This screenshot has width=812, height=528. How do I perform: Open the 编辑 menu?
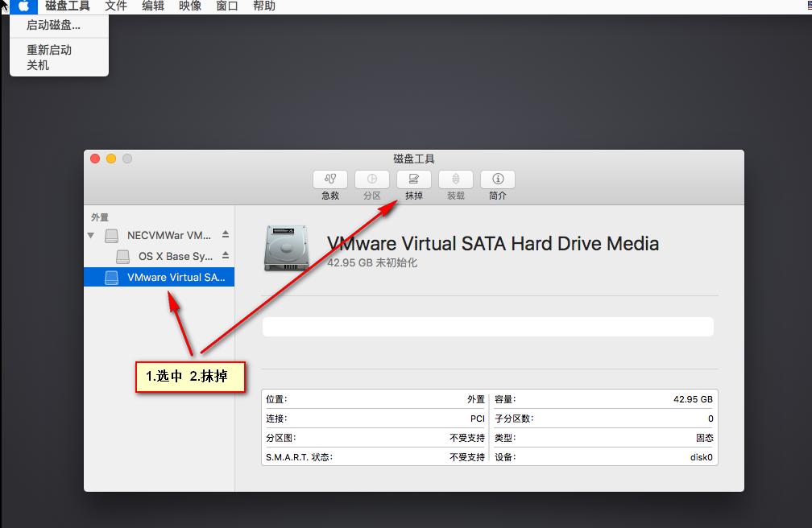pos(153,6)
